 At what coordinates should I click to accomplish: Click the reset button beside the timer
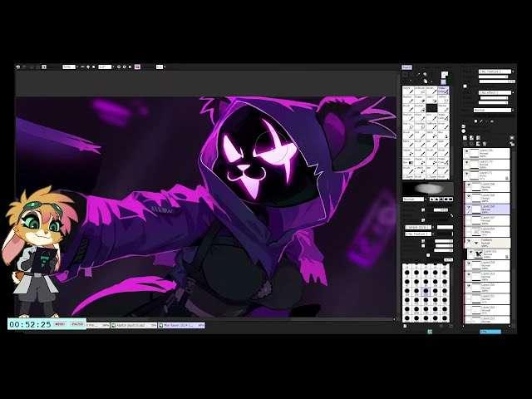pyautogui.click(x=60, y=324)
